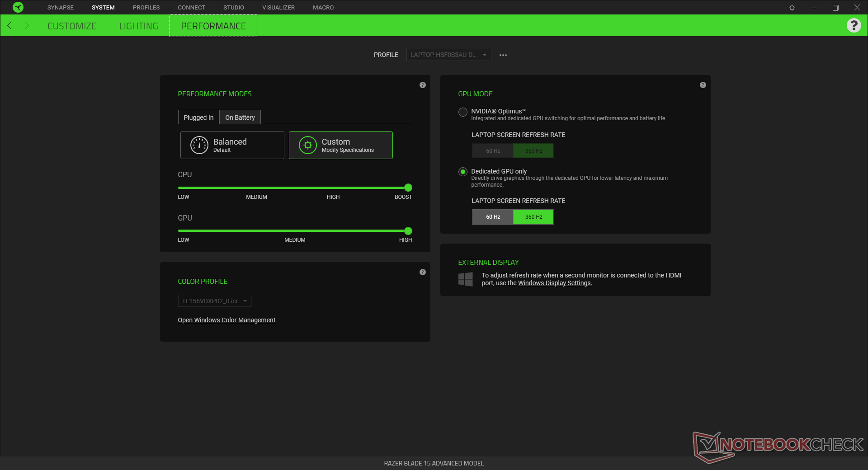Choose 60 Hz under Dedicated GPU only
This screenshot has width=868, height=470.
[x=493, y=217]
